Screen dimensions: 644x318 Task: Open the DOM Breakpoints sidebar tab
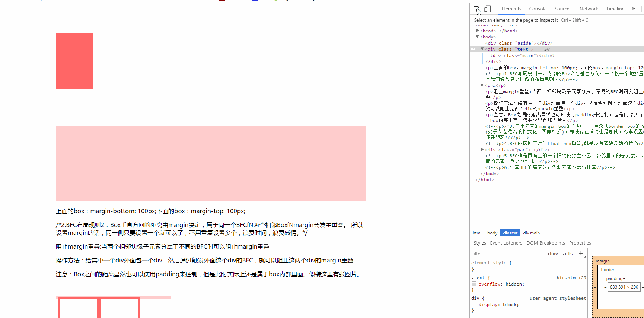tap(545, 243)
